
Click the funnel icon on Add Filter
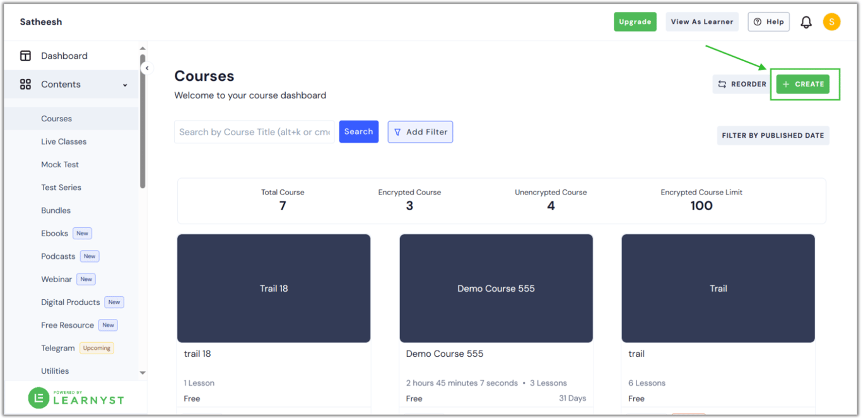pyautogui.click(x=397, y=132)
